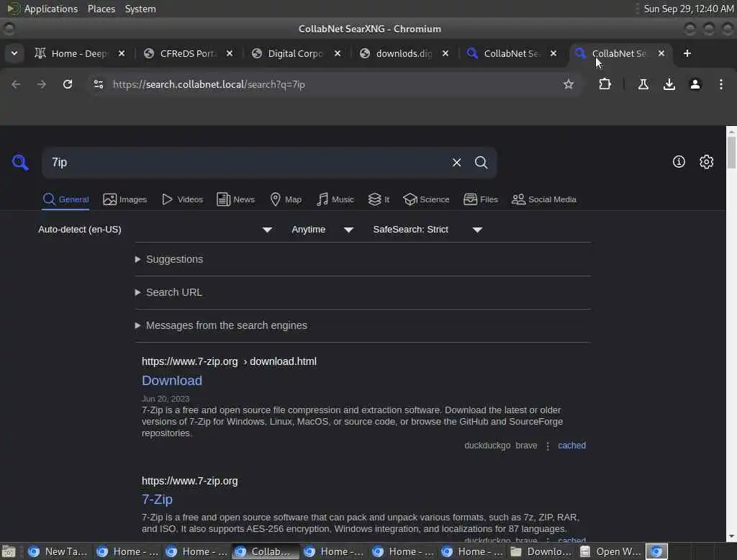Select the Map search category

[x=286, y=199]
